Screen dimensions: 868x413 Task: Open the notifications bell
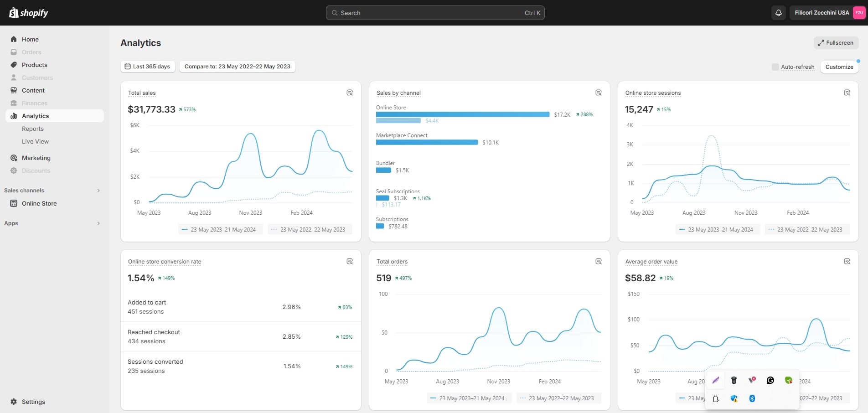(x=779, y=13)
